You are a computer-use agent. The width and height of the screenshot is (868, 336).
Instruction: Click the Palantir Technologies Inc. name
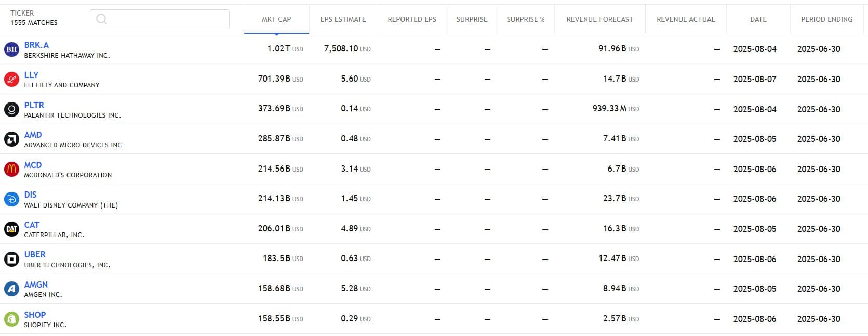[72, 115]
